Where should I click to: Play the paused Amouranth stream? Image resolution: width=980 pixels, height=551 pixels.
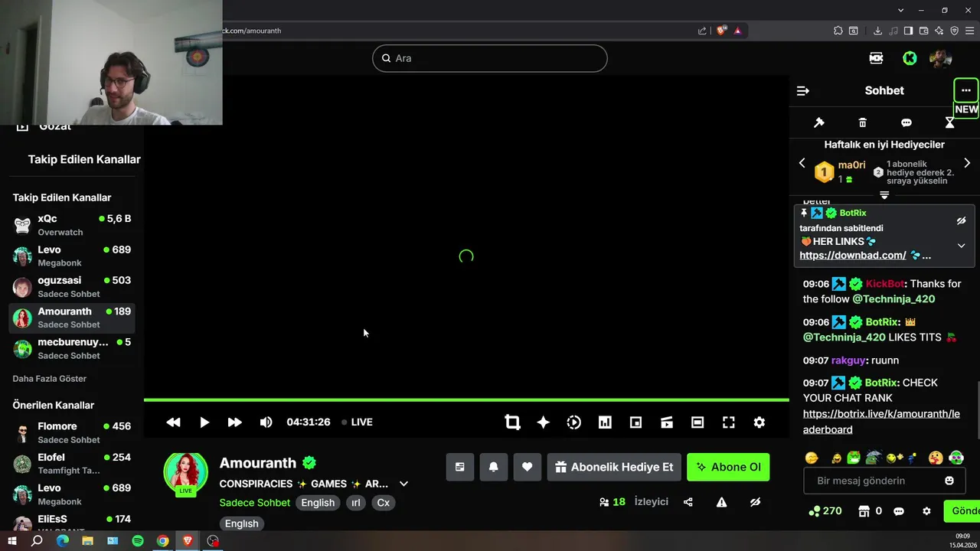(204, 422)
